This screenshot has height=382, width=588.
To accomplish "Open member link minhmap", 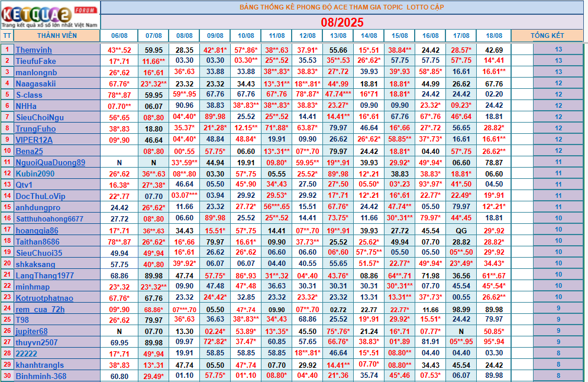I will pyautogui.click(x=33, y=287).
